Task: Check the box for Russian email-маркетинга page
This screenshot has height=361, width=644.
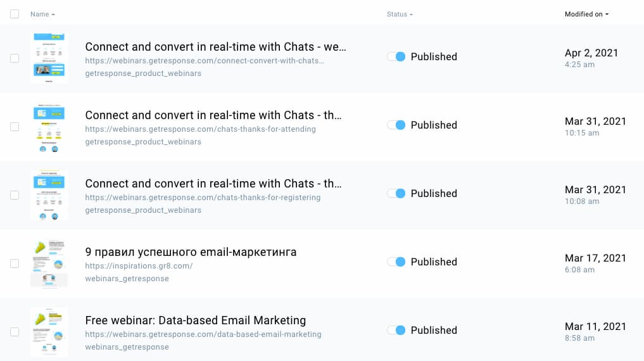Action: pyautogui.click(x=15, y=263)
